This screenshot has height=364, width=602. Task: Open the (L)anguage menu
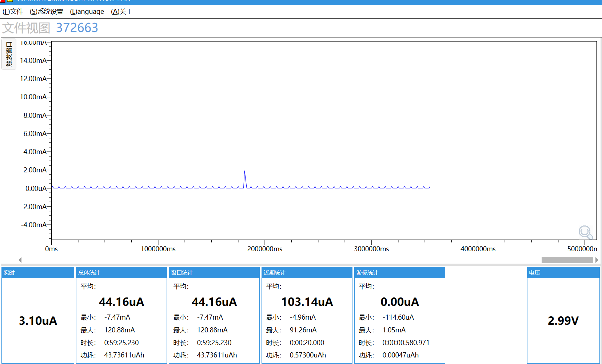87,12
